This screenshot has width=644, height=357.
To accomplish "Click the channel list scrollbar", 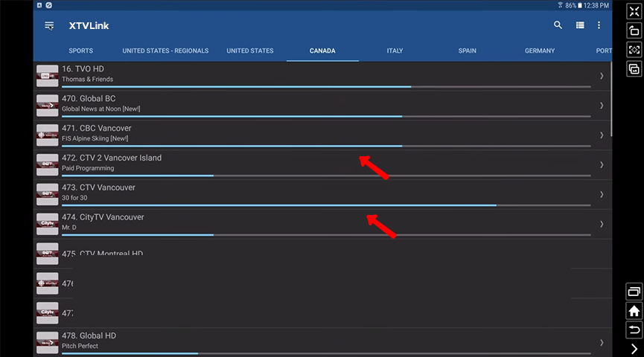I will 611,100.
